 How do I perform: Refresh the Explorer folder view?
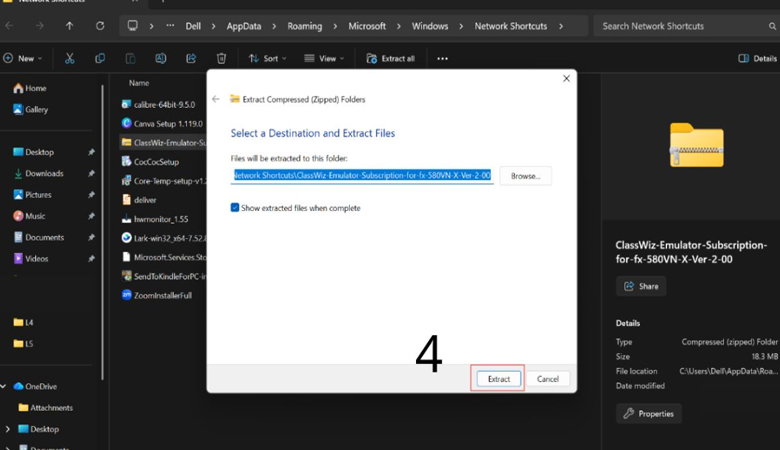click(x=100, y=26)
